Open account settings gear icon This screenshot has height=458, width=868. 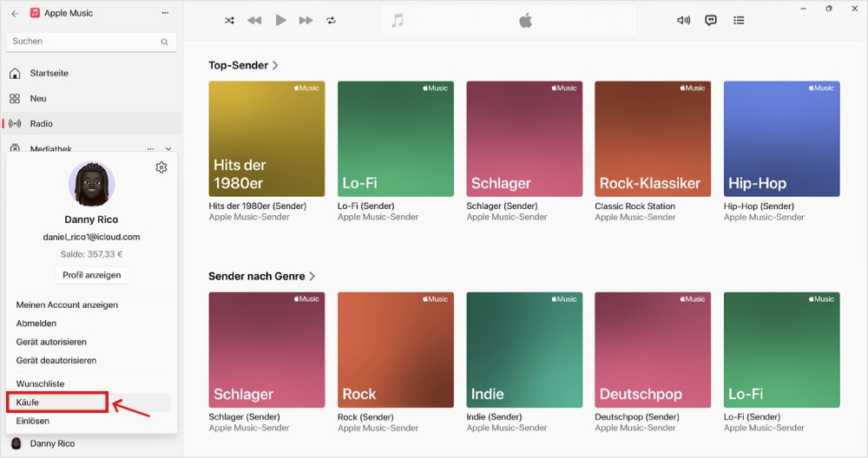tap(161, 167)
